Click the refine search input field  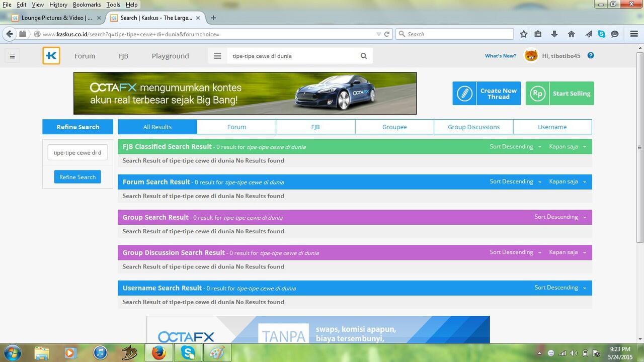pyautogui.click(x=77, y=153)
